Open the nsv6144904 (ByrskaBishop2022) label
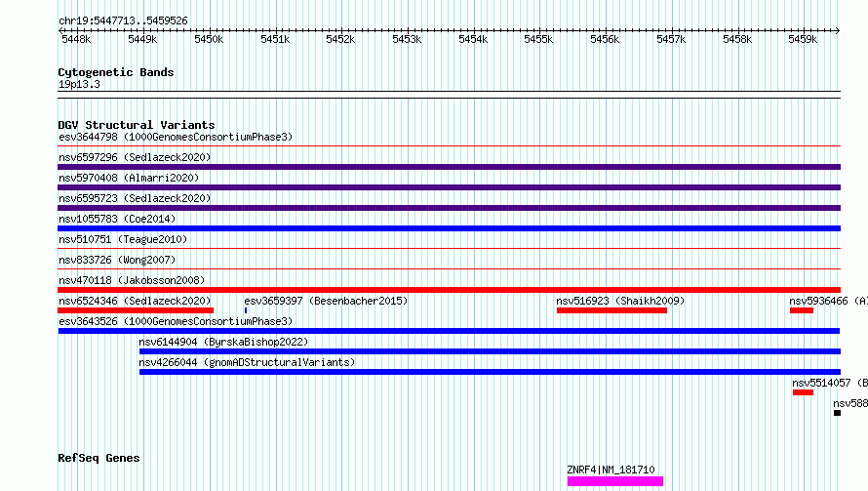The height and width of the screenshot is (491, 868). (223, 342)
